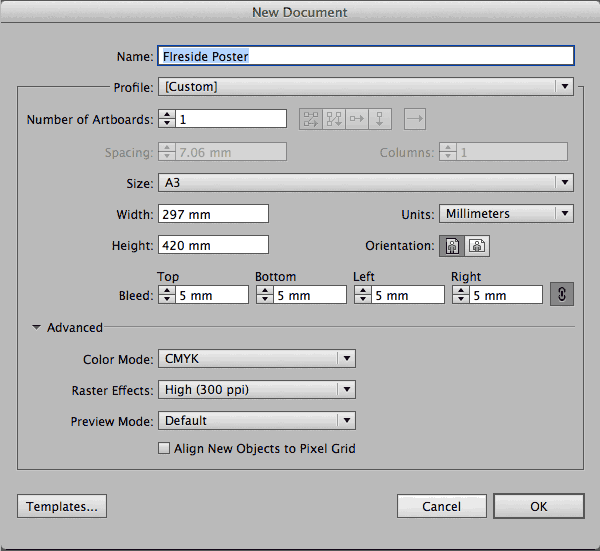Enable Align New Objects to Pixel Grid
The width and height of the screenshot is (600, 551).
click(164, 448)
